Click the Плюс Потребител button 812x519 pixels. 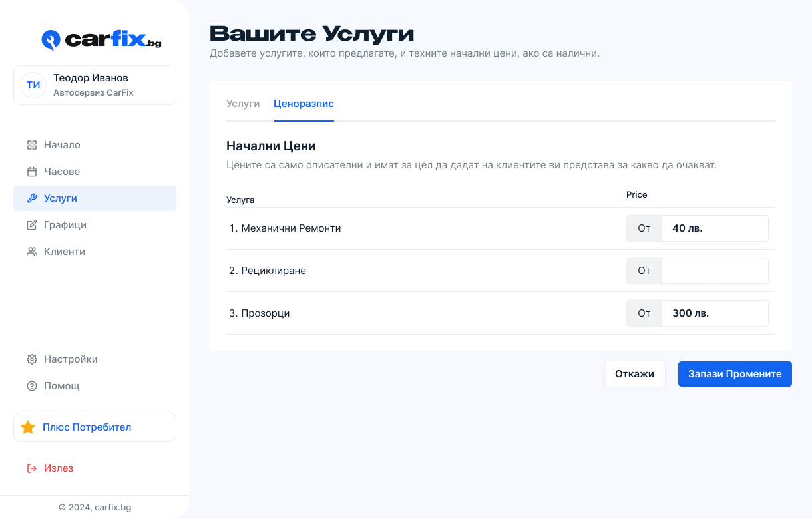coord(95,427)
